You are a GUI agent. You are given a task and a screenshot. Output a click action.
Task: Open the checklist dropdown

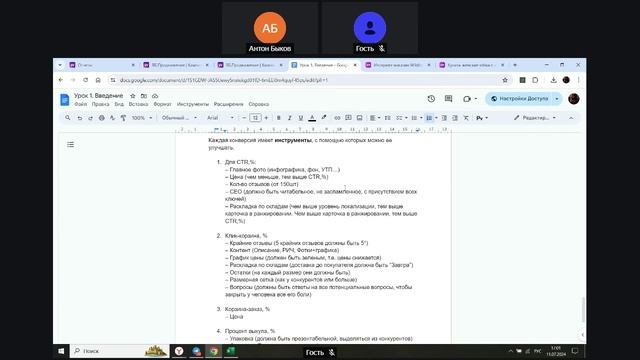point(402,118)
